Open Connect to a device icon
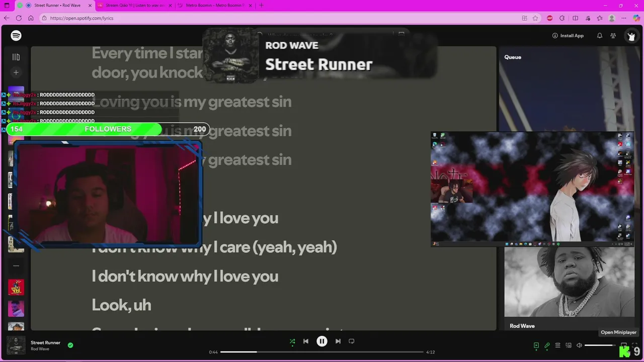 click(569, 345)
